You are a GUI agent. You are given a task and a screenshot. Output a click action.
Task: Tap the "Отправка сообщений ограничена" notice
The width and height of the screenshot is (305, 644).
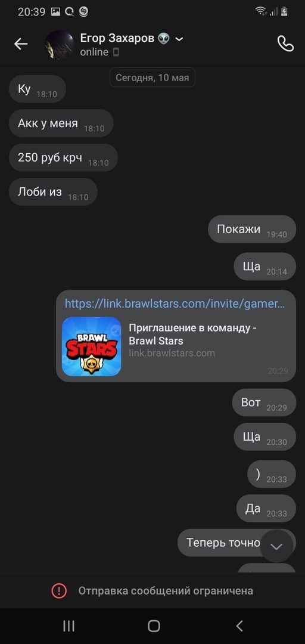[x=166, y=590]
